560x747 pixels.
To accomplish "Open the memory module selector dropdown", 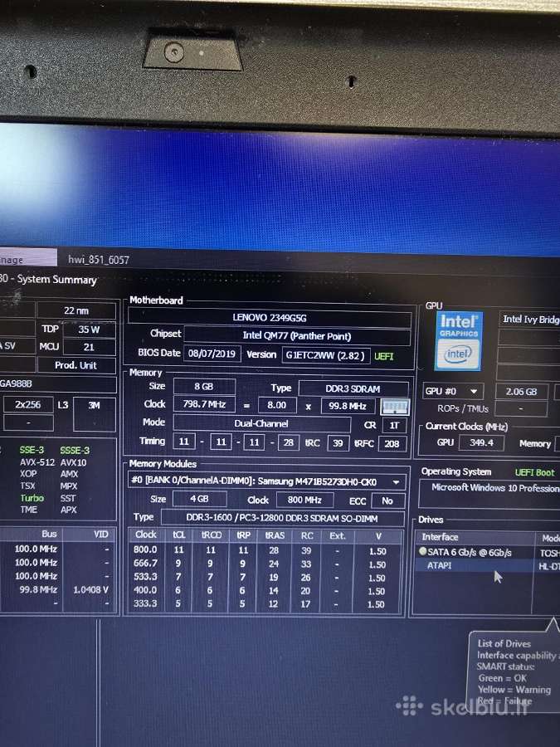I will (267, 481).
